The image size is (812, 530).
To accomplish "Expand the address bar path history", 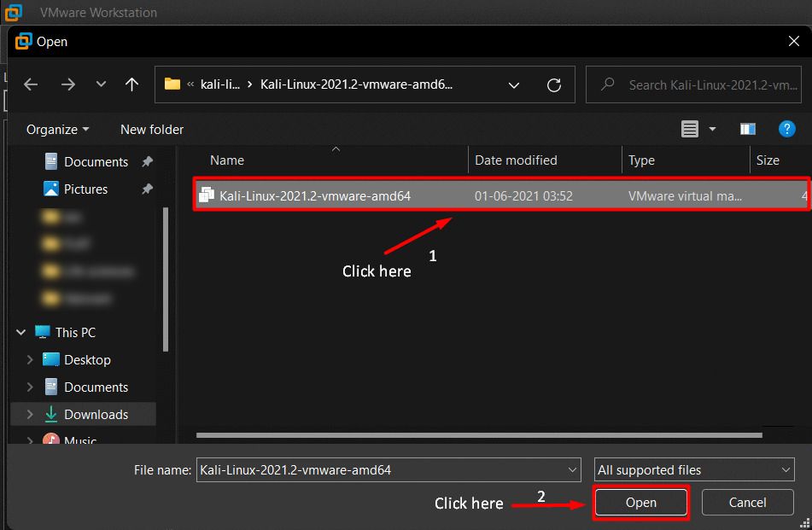I will (514, 85).
